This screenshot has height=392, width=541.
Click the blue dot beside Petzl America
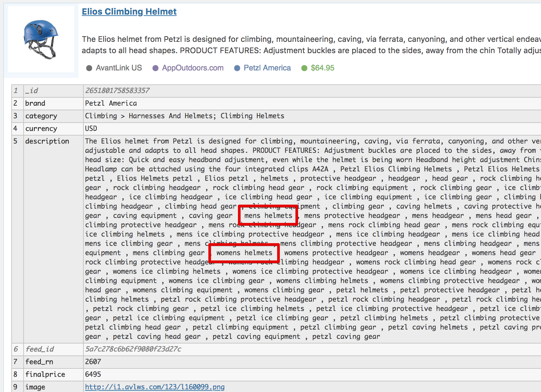click(237, 68)
